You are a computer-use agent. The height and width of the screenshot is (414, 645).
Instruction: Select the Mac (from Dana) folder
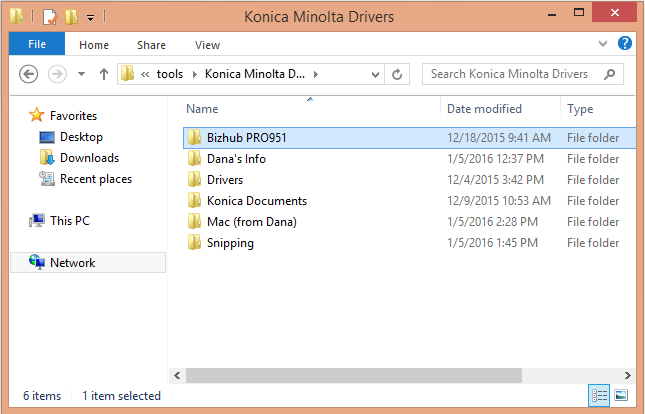[252, 222]
